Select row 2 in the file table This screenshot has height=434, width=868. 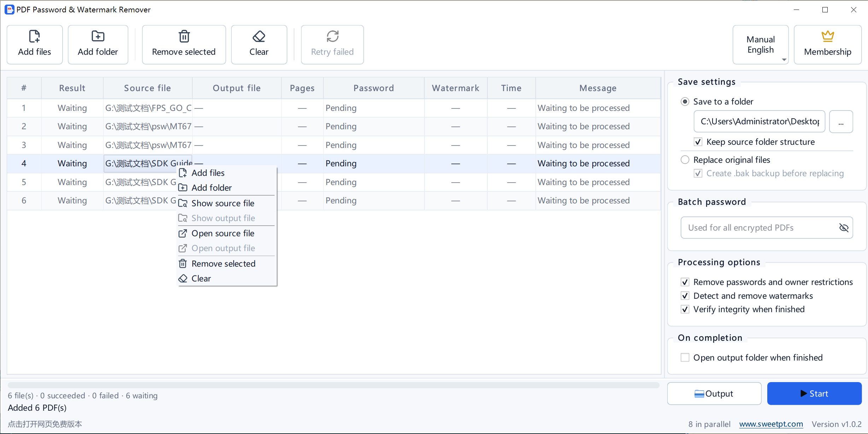[333, 126]
